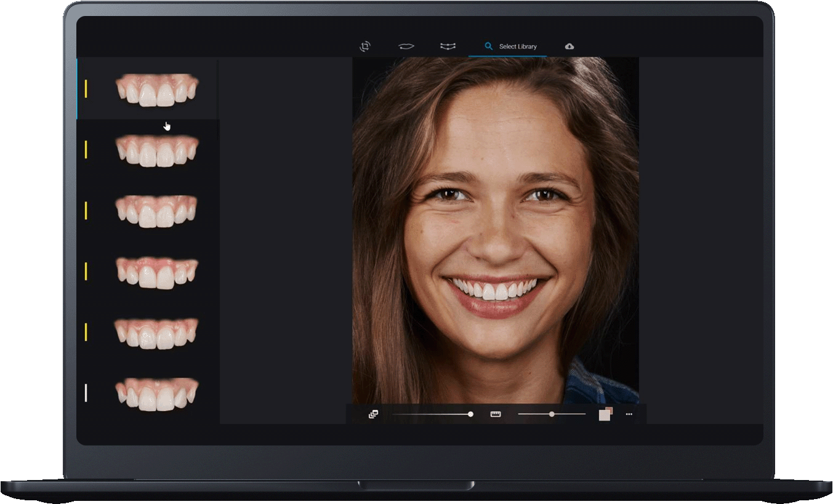Viewport: 833px width, 504px height.
Task: Select the fourth teeth template thumbnail
Action: [x=156, y=273]
